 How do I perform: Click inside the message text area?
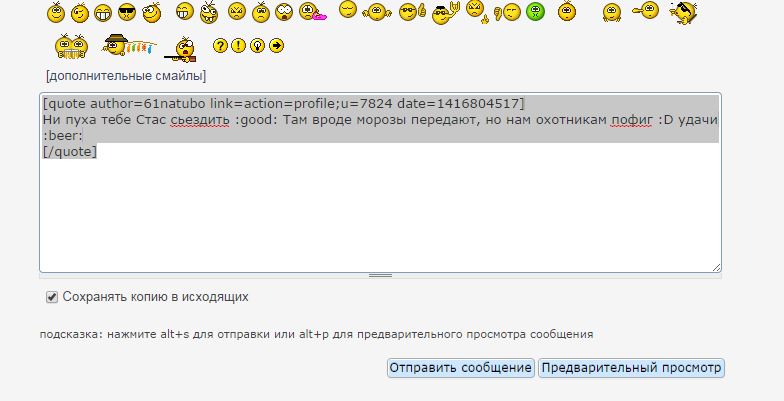pos(380,210)
